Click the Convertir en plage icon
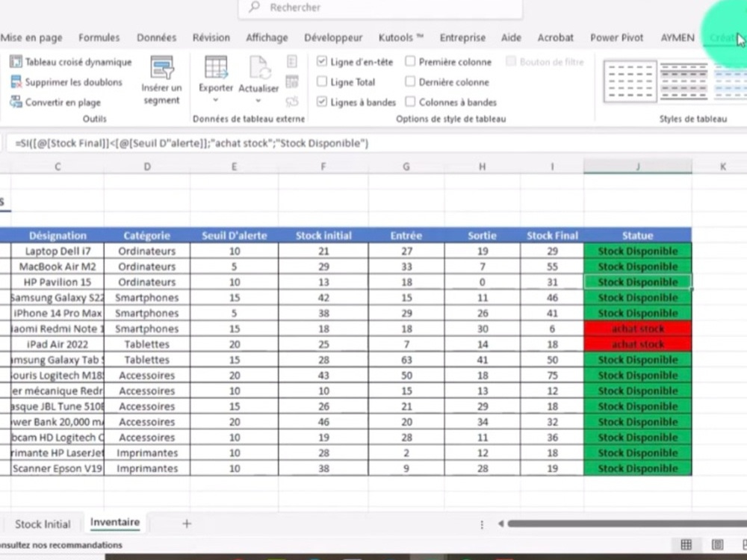This screenshot has width=747, height=560. click(16, 102)
